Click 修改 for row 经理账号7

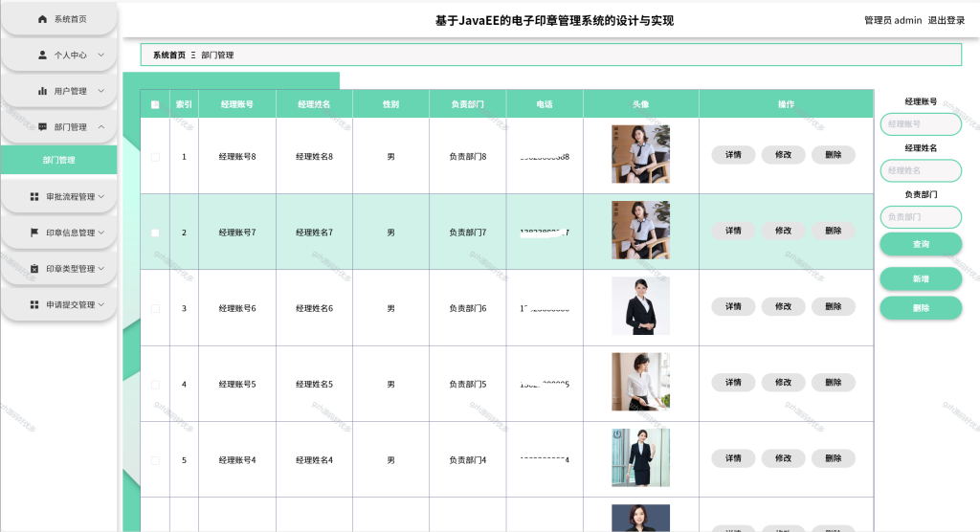point(783,231)
